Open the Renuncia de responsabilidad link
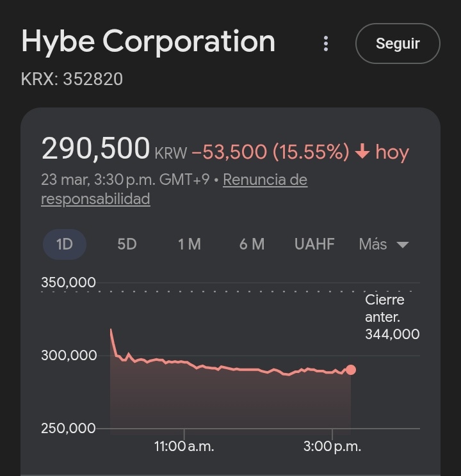 coord(174,189)
